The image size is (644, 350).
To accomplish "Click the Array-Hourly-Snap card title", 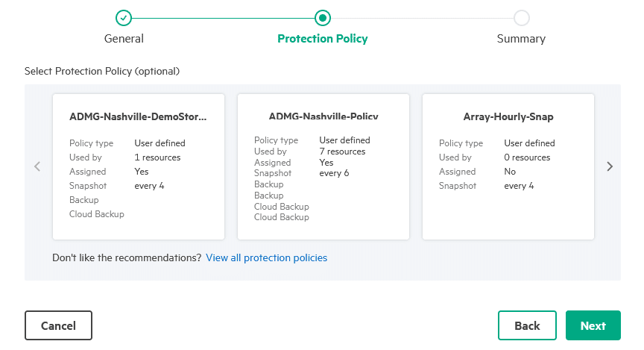I will pos(508,117).
